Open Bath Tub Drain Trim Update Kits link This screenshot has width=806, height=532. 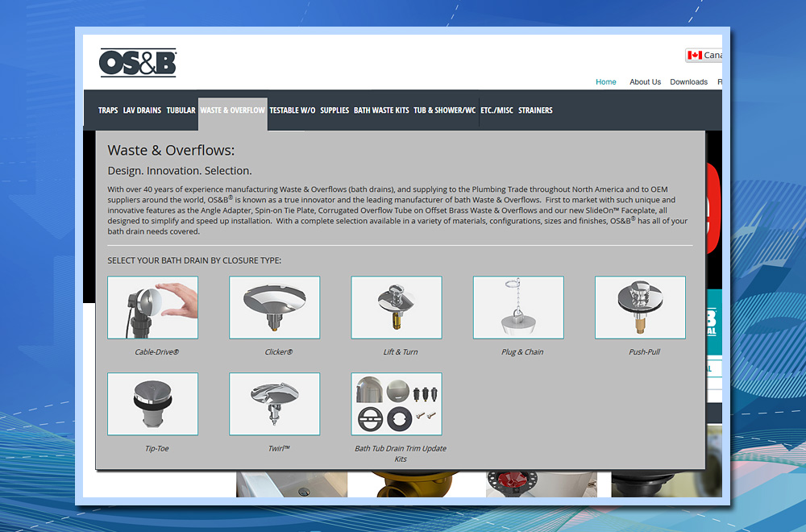click(x=401, y=454)
